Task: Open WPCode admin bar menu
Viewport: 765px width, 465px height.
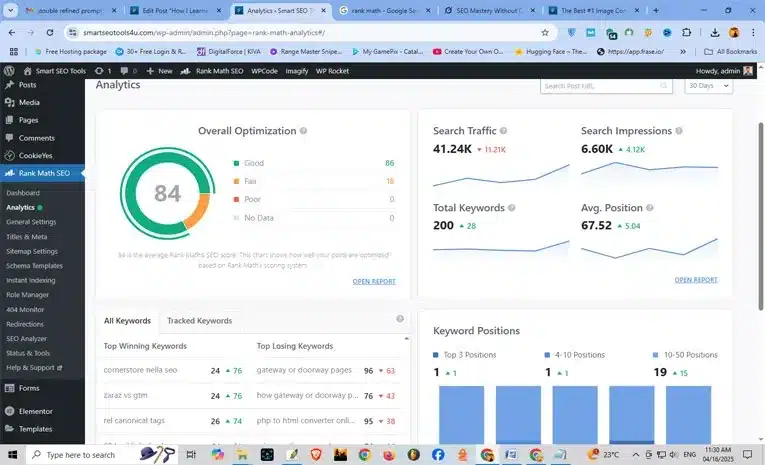Action: click(x=264, y=71)
